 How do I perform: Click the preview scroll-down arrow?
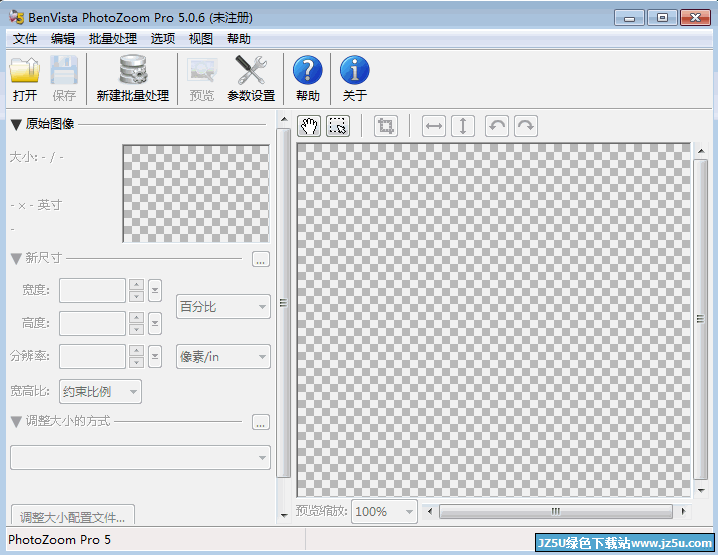[x=701, y=490]
